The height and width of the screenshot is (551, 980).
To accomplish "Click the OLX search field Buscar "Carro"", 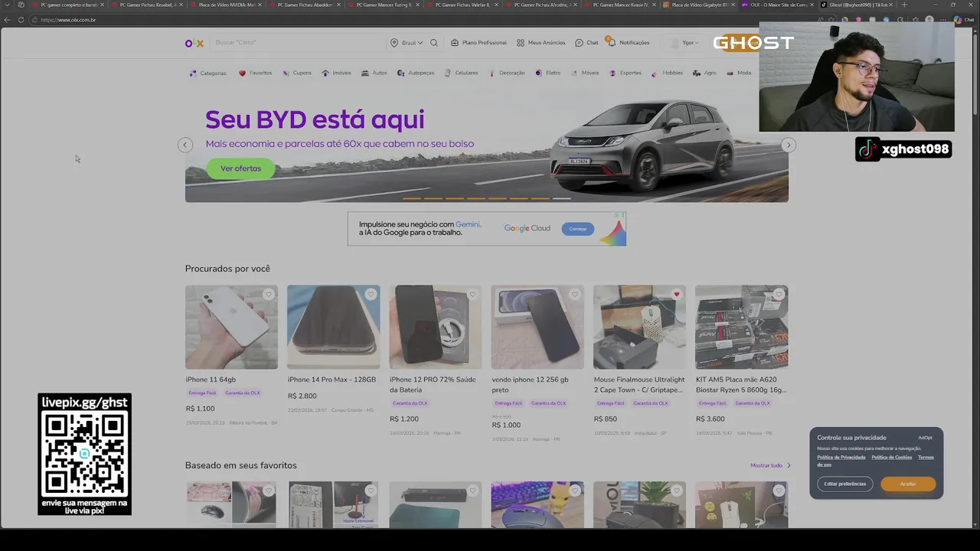I will [x=299, y=43].
